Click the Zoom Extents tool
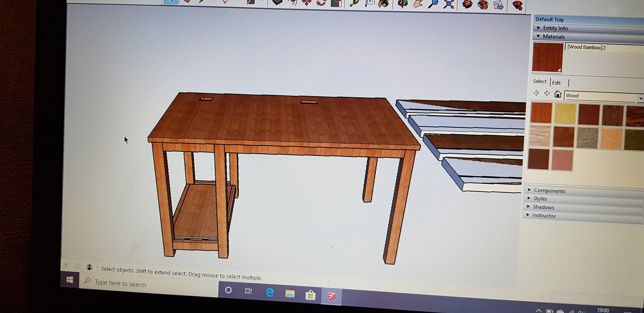 coord(449,4)
